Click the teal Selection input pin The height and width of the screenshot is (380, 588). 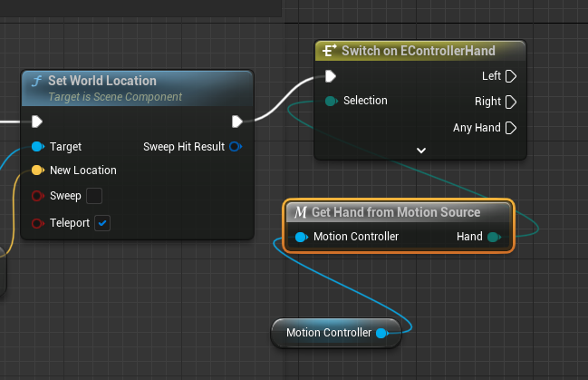point(331,101)
